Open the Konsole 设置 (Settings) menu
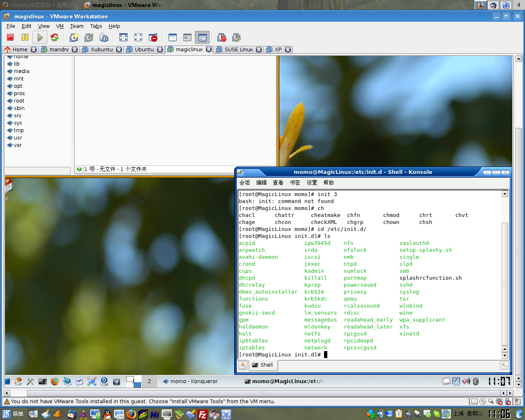 [312, 183]
